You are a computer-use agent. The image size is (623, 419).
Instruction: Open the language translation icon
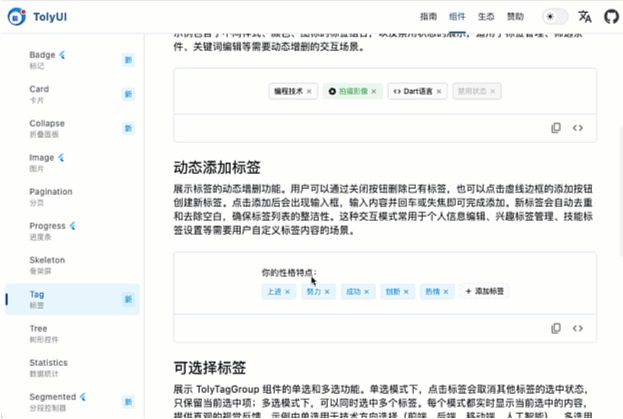pyautogui.click(x=584, y=17)
